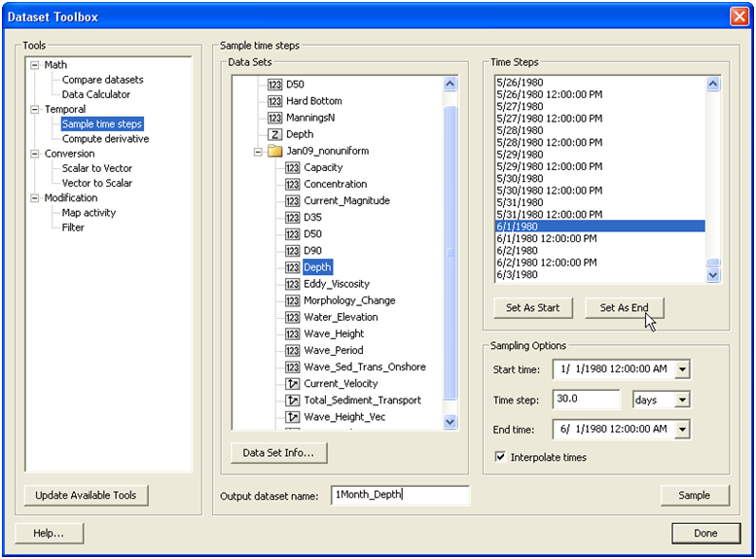Click the Set As End button
The width and height of the screenshot is (756, 559).
click(x=624, y=308)
